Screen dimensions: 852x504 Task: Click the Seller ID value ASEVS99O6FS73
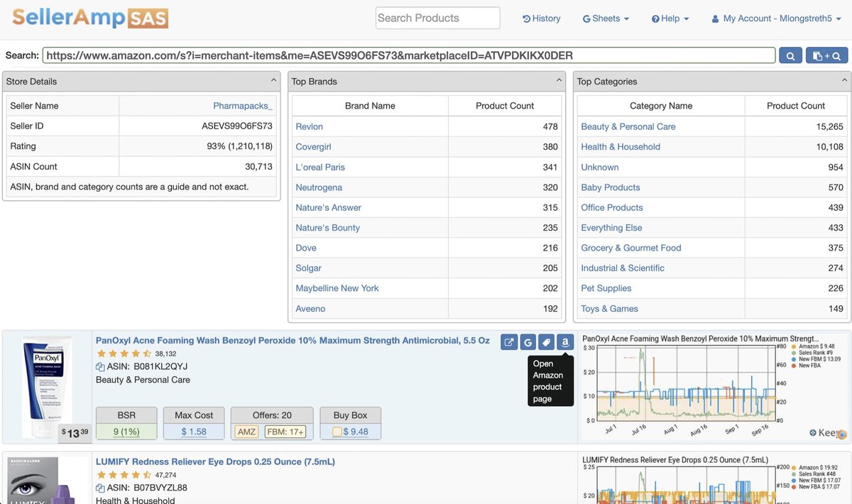click(x=237, y=126)
